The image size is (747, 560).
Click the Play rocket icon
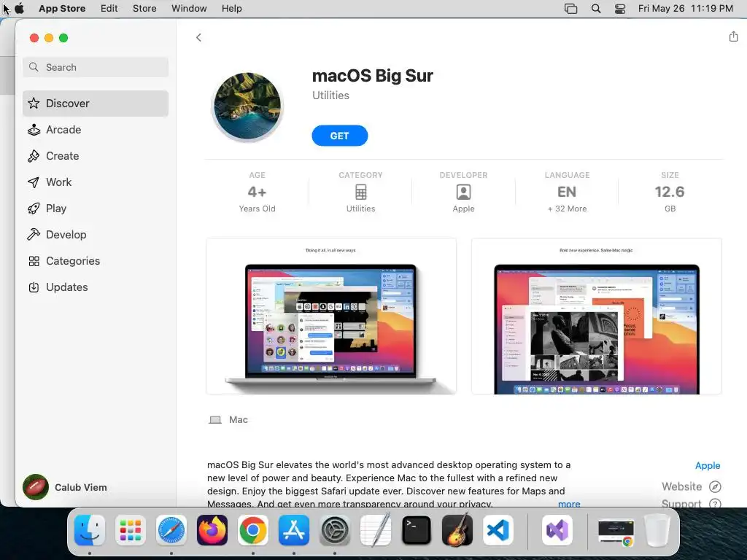point(34,208)
